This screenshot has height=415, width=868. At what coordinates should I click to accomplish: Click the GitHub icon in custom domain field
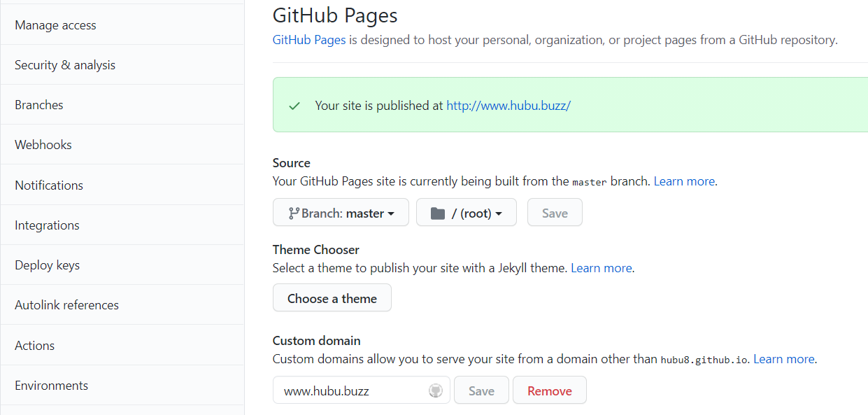(436, 391)
